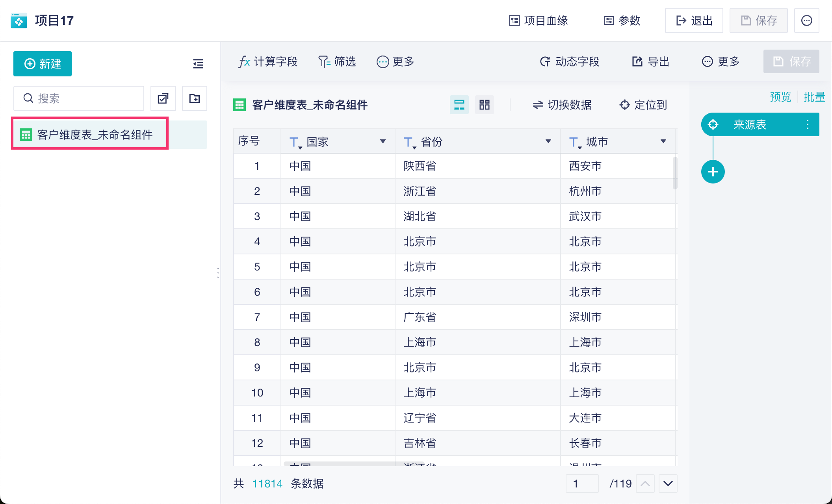Switch to the 预览 tab
Image resolution: width=832 pixels, height=504 pixels.
780,97
